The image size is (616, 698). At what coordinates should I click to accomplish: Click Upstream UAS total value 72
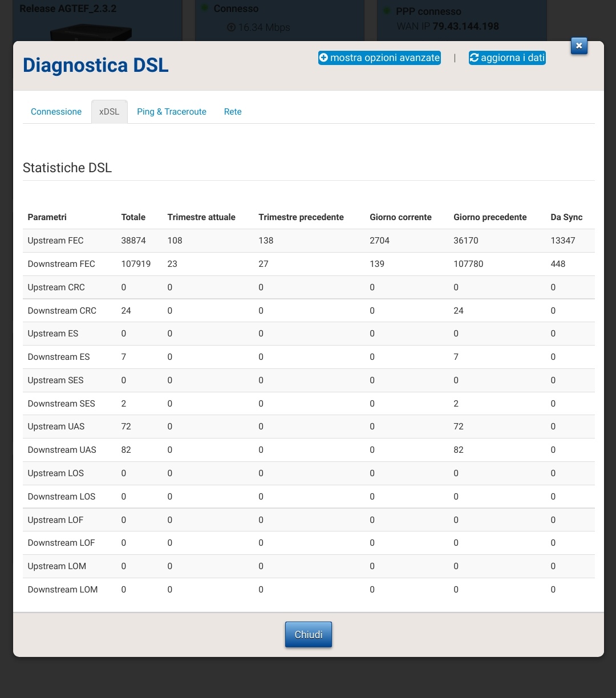[126, 427]
